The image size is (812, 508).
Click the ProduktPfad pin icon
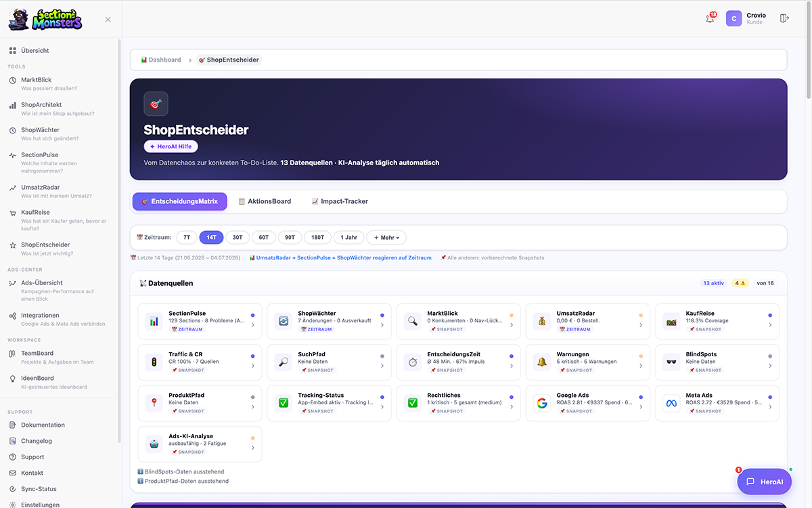pyautogui.click(x=154, y=403)
